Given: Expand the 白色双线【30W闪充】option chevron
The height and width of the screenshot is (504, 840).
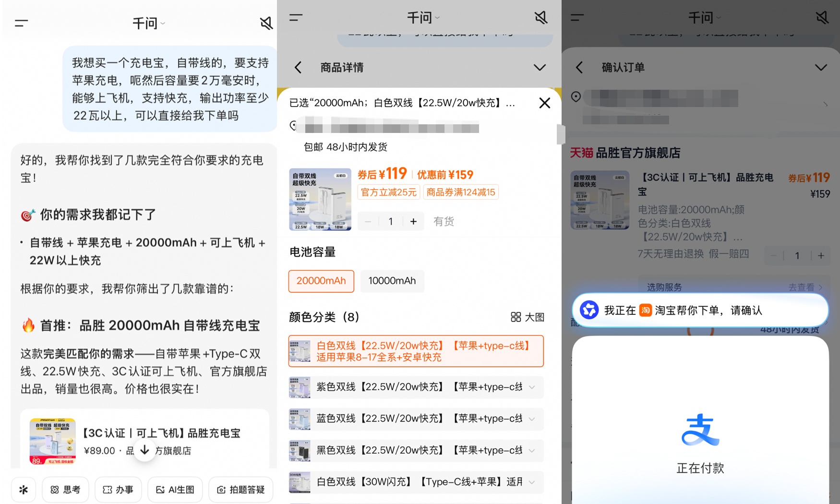Looking at the screenshot, I should point(532,482).
